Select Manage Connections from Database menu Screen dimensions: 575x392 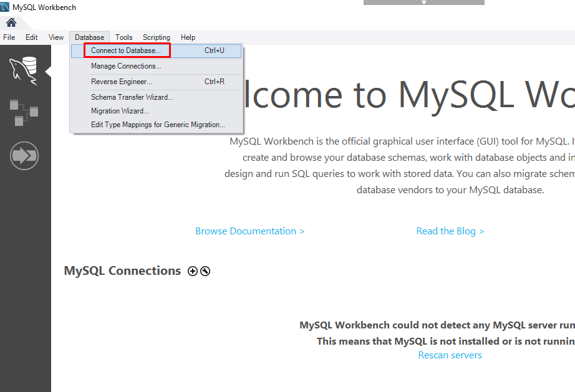[126, 66]
